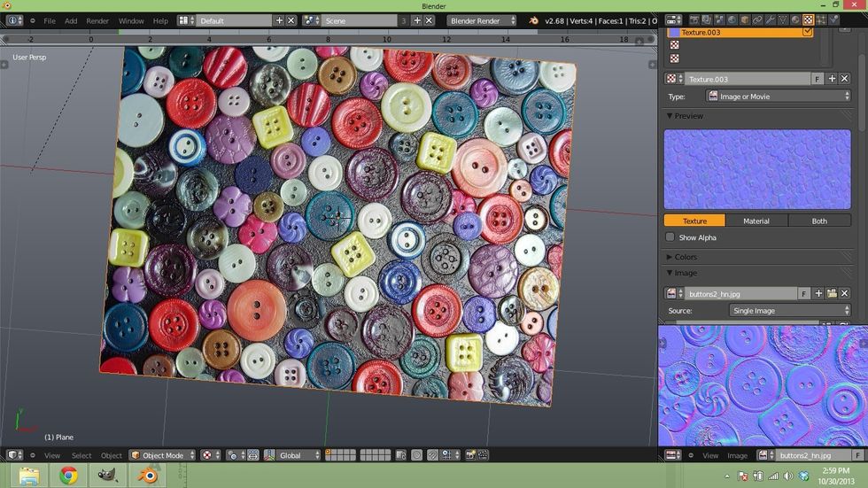This screenshot has height=488, width=868.
Task: Open the viewport shading mode selector
Action: (211, 455)
